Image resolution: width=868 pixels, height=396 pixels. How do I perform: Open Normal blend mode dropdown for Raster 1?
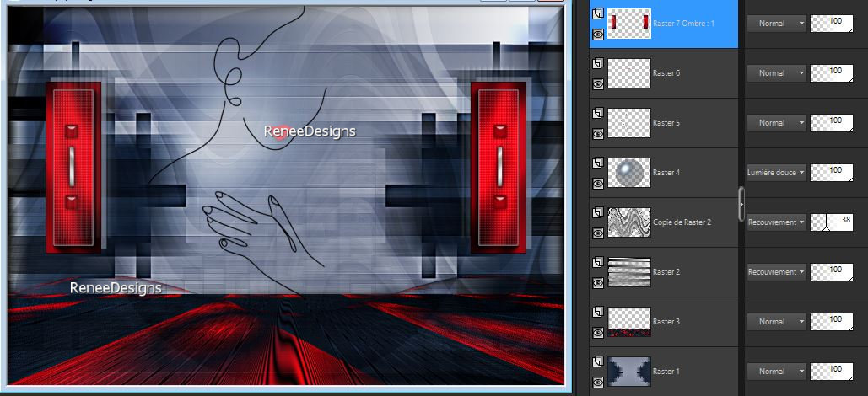pos(777,371)
